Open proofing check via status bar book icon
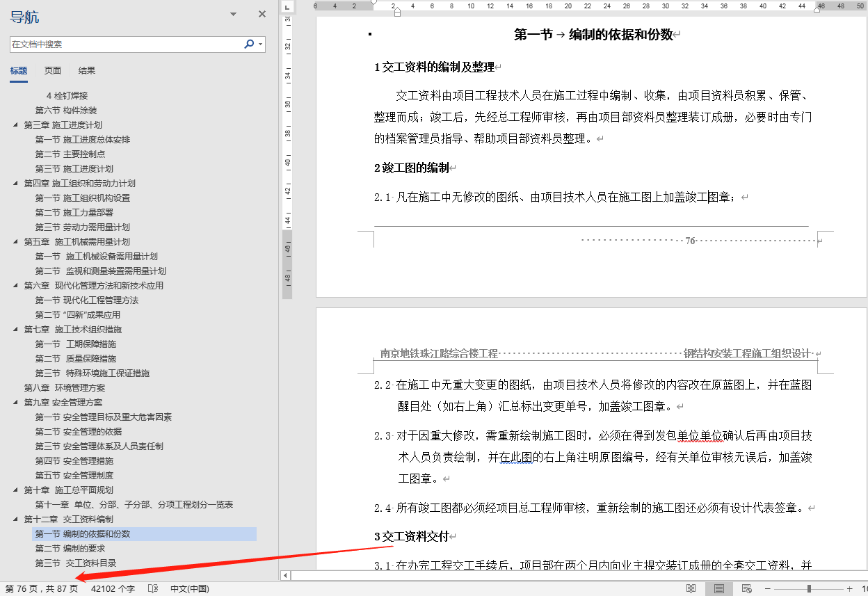868x596 pixels. (154, 587)
